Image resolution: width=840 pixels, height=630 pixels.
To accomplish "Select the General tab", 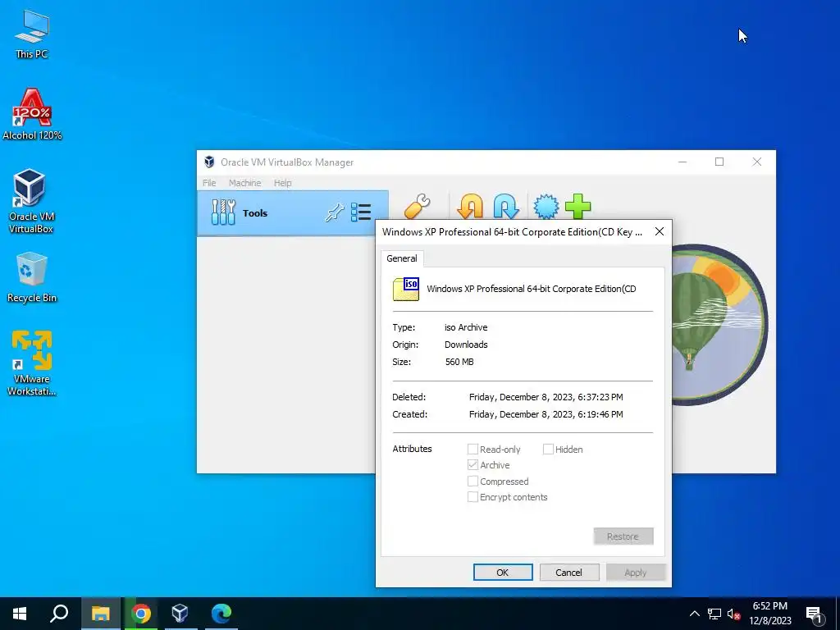I will (x=402, y=258).
